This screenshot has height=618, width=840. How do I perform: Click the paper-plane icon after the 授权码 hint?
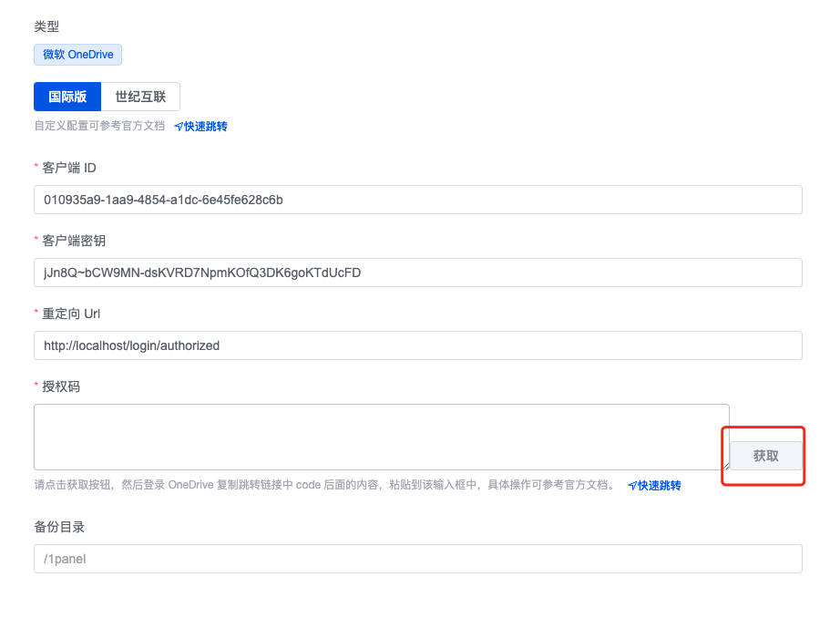click(632, 486)
